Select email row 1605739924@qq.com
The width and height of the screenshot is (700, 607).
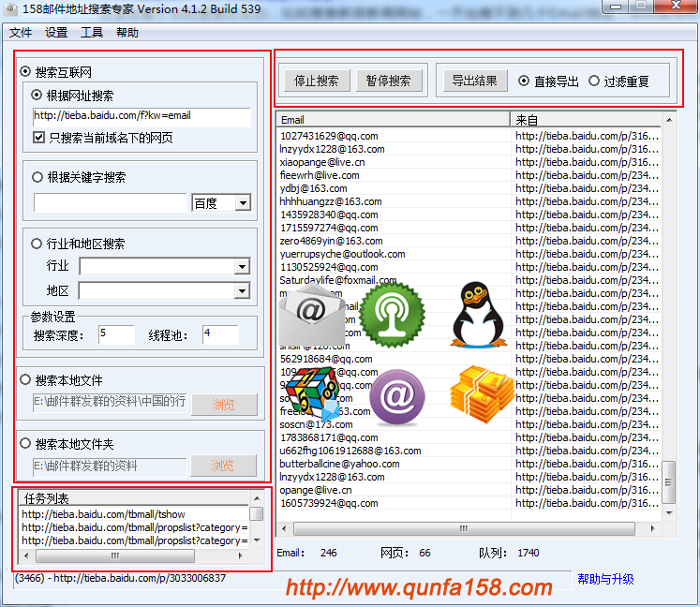[394, 503]
